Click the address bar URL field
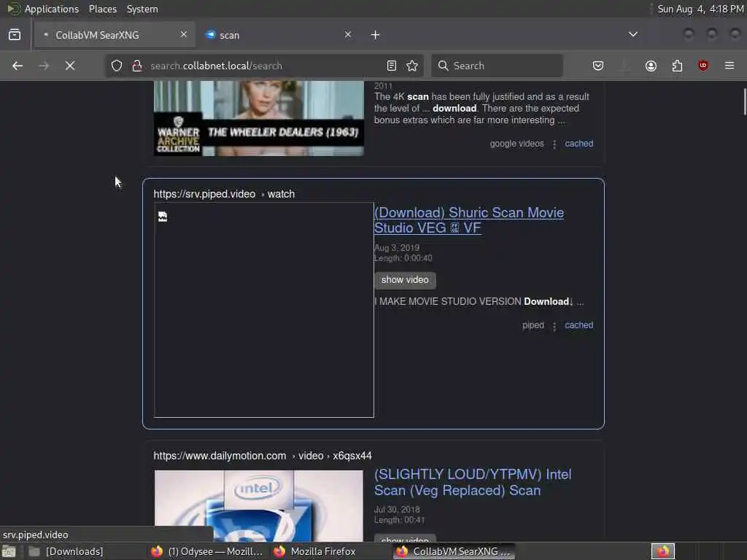Screen dimensions: 747x560 point(264,66)
